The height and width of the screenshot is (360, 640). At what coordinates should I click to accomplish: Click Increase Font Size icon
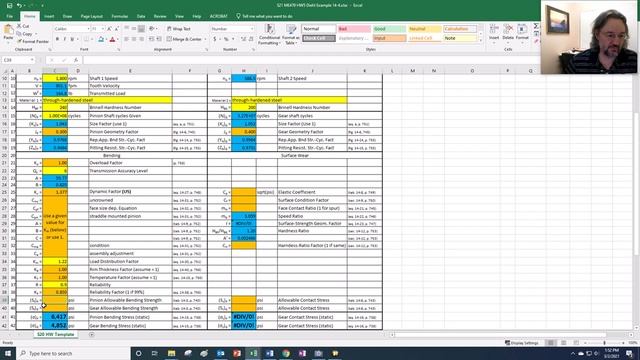tap(109, 29)
